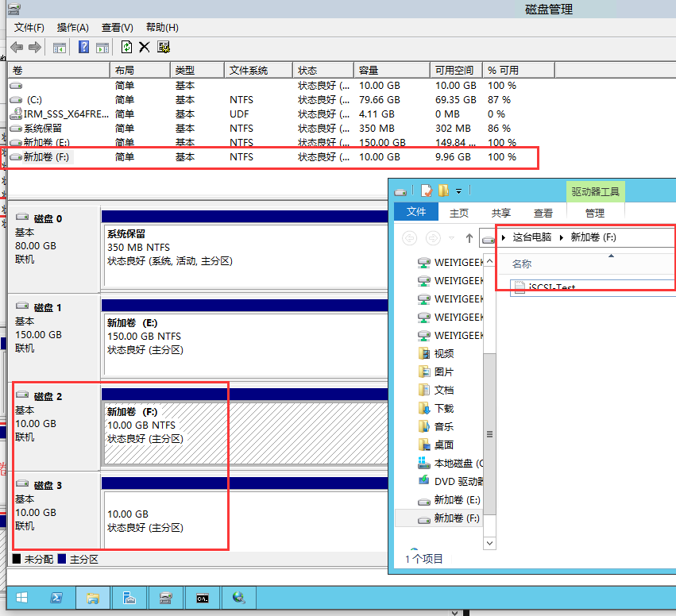Click the new folder quick access icon

click(x=443, y=191)
